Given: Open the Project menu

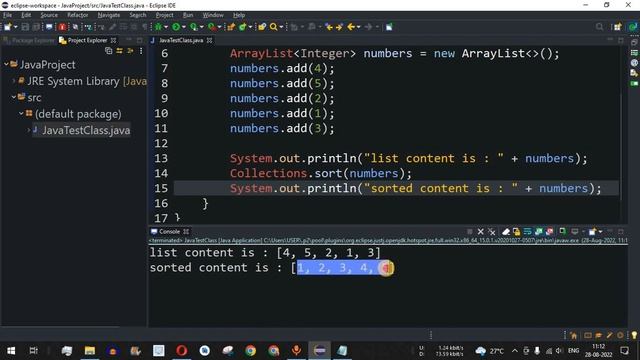Looking at the screenshot, I should pyautogui.click(x=164, y=15).
